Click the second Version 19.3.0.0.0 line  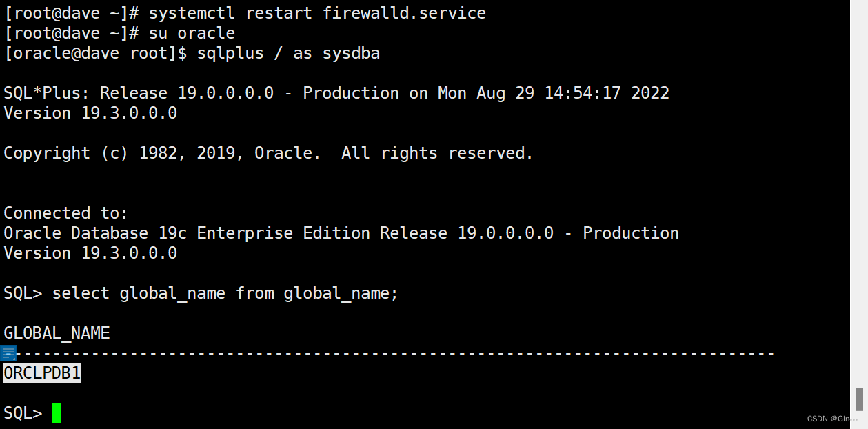(x=90, y=253)
